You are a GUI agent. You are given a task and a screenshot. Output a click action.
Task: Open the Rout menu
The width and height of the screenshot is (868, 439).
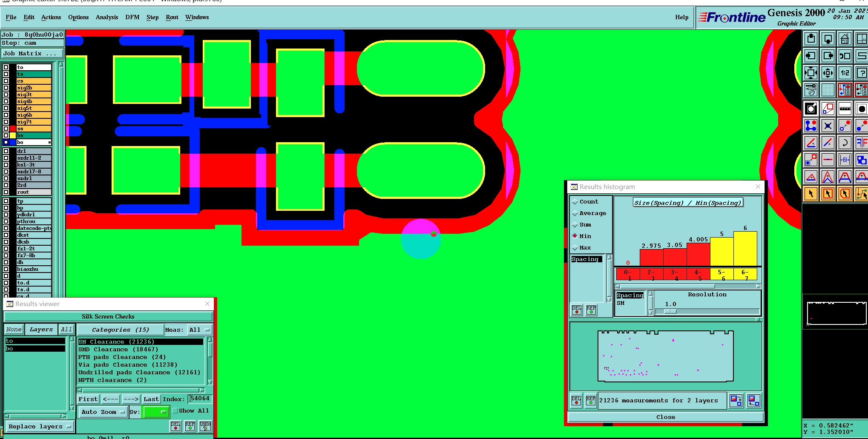[172, 17]
